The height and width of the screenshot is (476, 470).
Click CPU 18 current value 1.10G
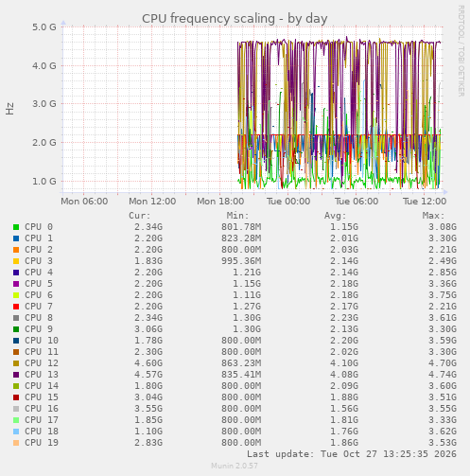click(x=148, y=432)
